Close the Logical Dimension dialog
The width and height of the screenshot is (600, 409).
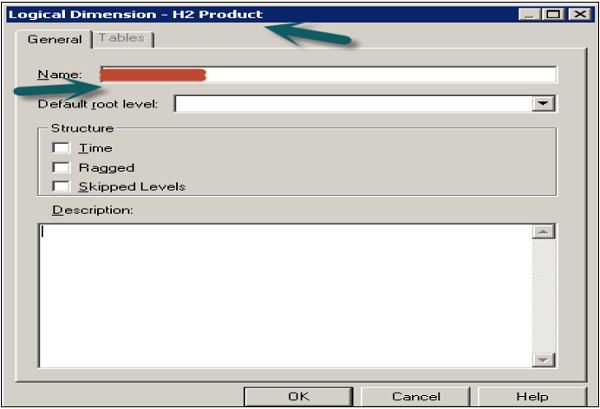tap(580, 14)
